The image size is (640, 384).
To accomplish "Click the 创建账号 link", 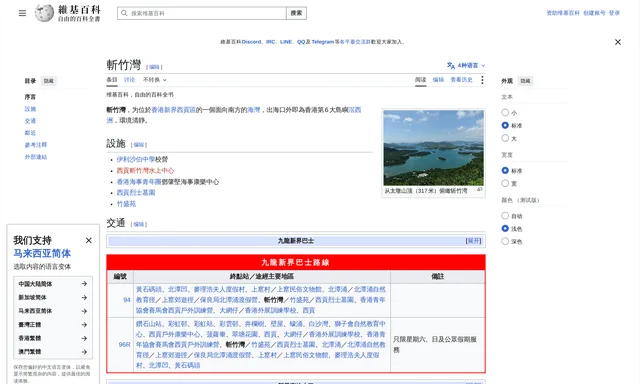I will tap(594, 13).
